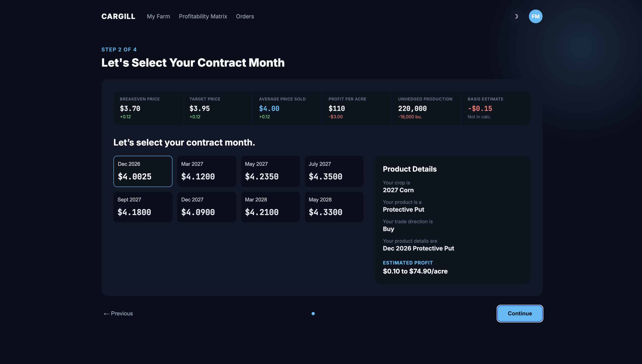Open the FM user avatar menu
Screen dimensions: 642x364
[535, 16]
